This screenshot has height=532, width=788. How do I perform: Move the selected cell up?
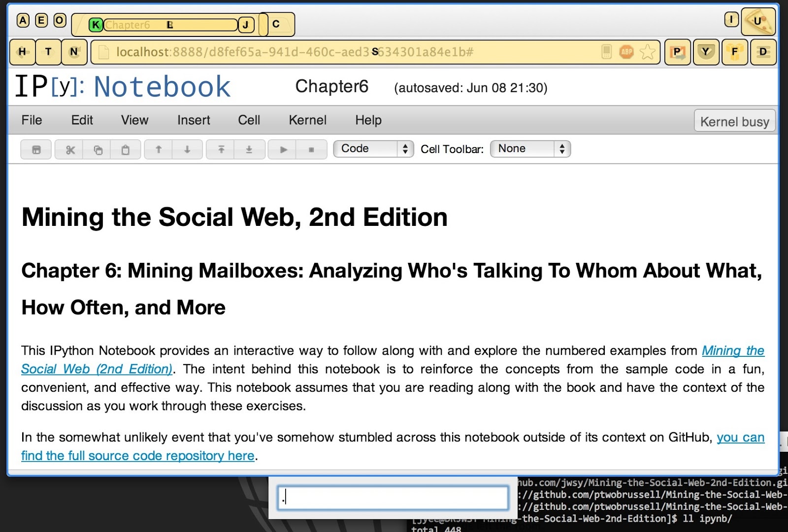tap(159, 150)
